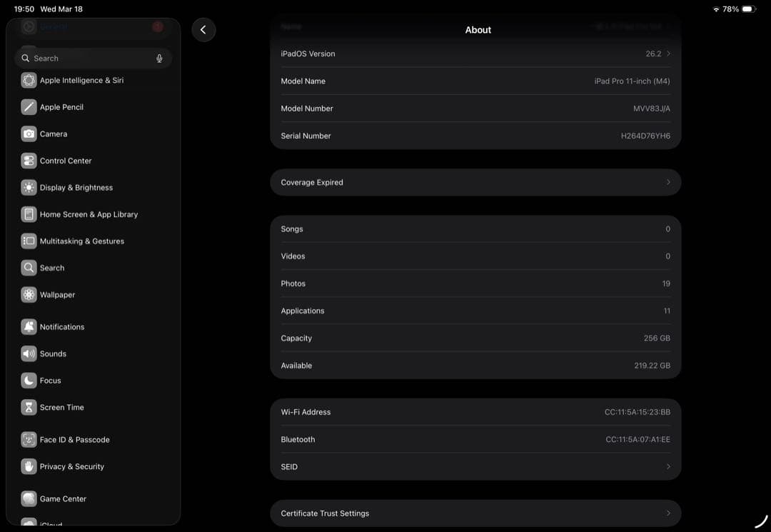This screenshot has height=532, width=771.
Task: Tap the Screen Time hourglass icon
Action: tap(29, 407)
